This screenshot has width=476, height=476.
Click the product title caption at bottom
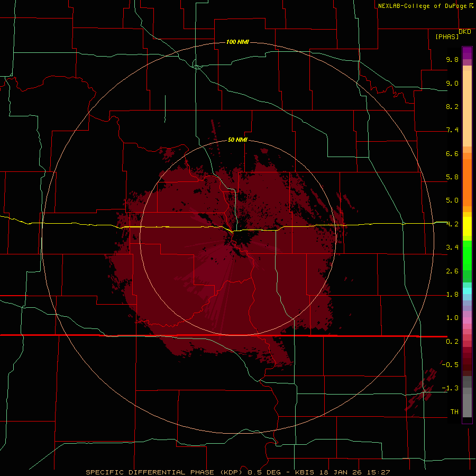(x=237, y=472)
